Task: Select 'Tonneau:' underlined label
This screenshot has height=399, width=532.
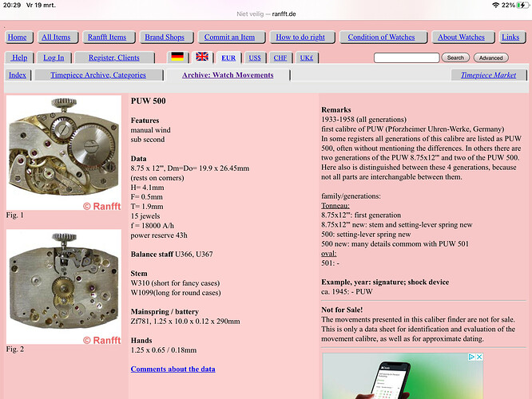Action: (335, 205)
